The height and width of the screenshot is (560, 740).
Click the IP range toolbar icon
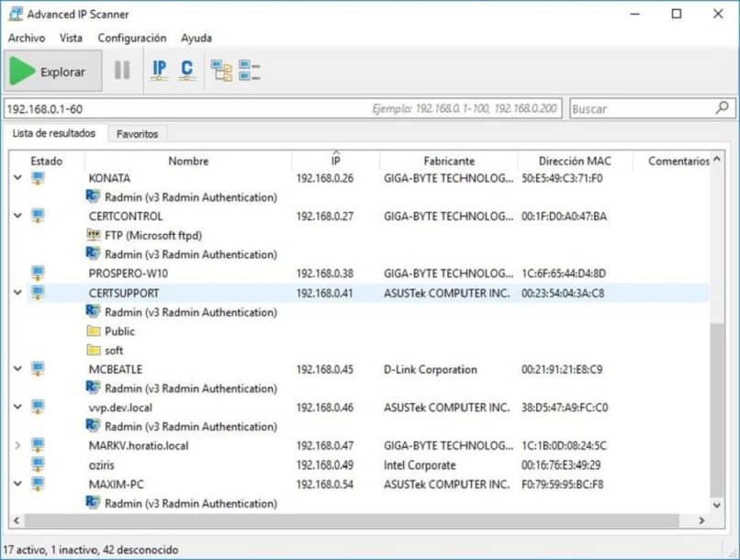click(x=160, y=71)
